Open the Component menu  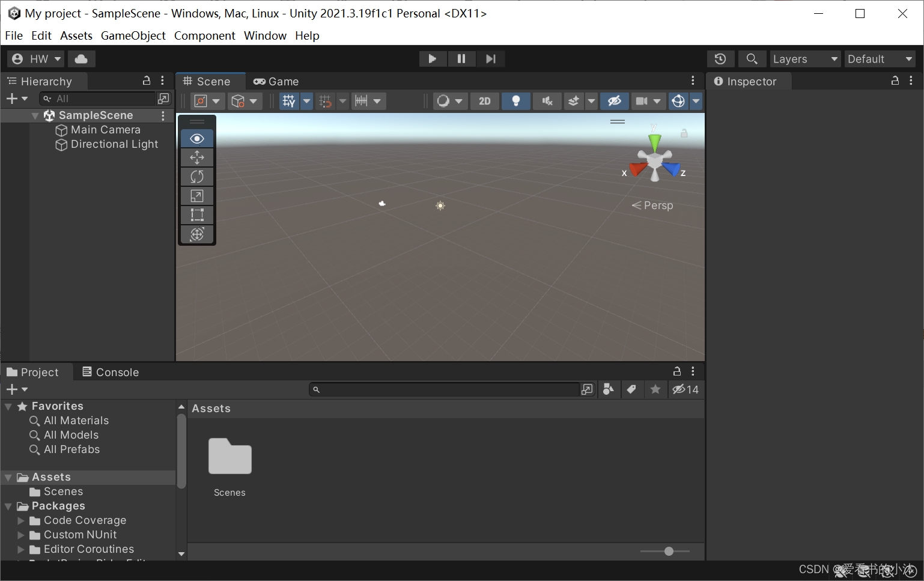205,35
